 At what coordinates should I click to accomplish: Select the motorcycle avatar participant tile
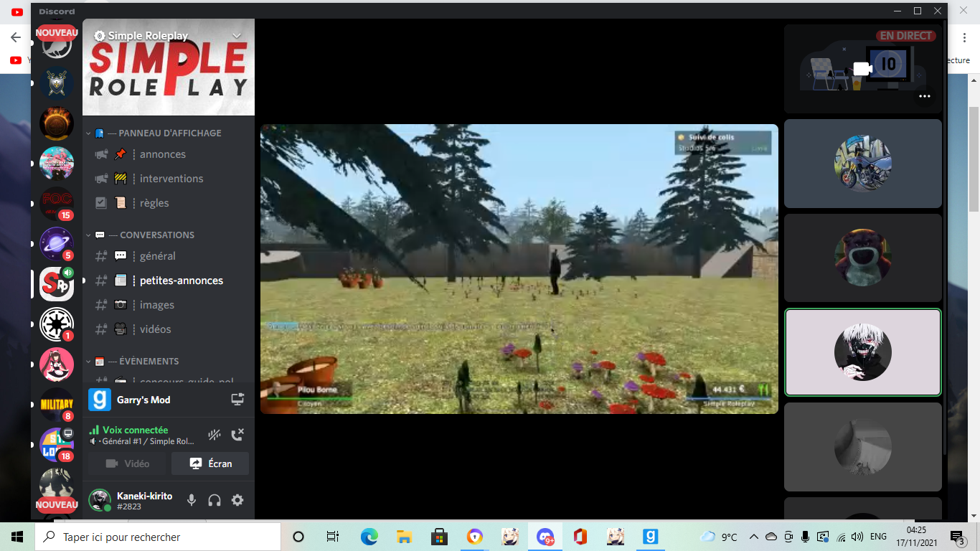tap(862, 164)
